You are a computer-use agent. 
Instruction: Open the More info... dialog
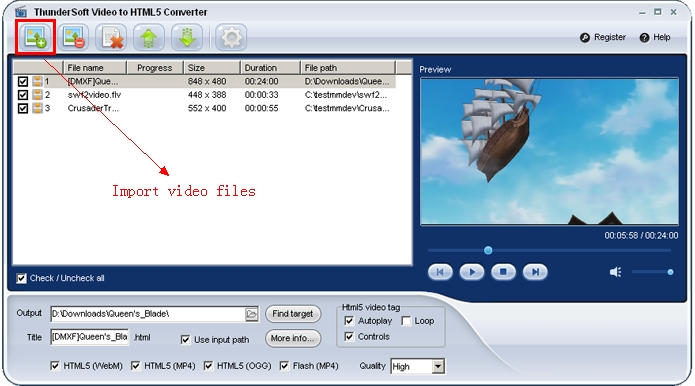tap(293, 338)
